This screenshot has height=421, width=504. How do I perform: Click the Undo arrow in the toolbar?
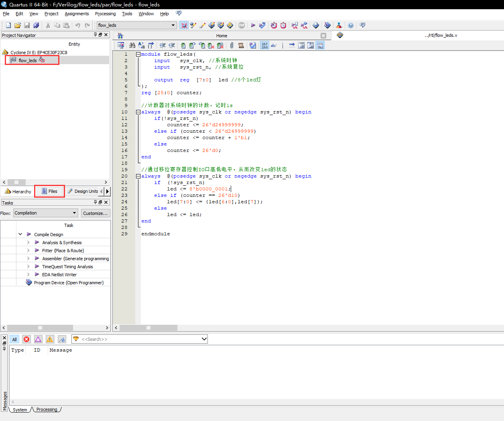[77, 25]
